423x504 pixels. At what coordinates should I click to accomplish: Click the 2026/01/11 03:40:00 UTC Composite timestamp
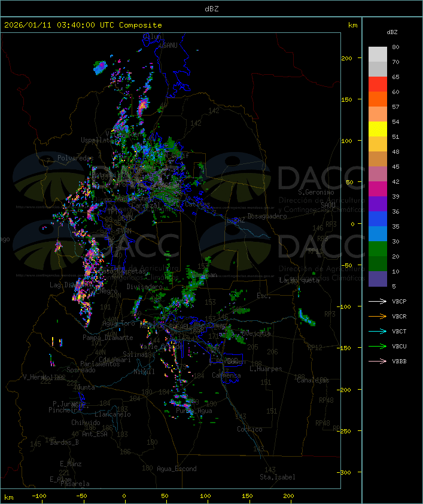83,25
